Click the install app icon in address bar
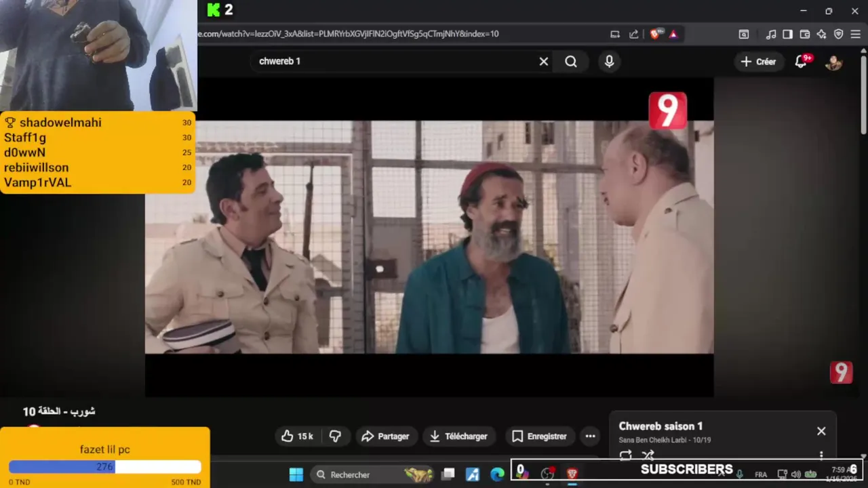This screenshot has width=868, height=488. coord(614,34)
